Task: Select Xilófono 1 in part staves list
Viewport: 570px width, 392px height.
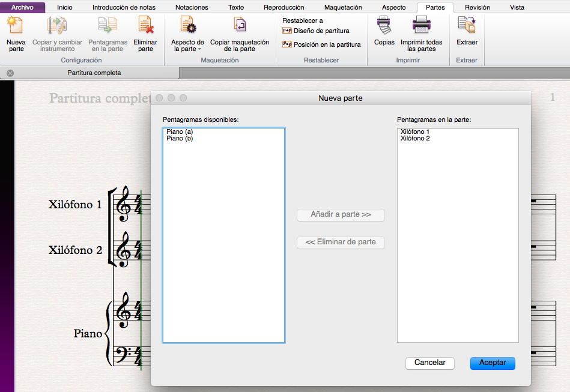Action: pyautogui.click(x=415, y=131)
